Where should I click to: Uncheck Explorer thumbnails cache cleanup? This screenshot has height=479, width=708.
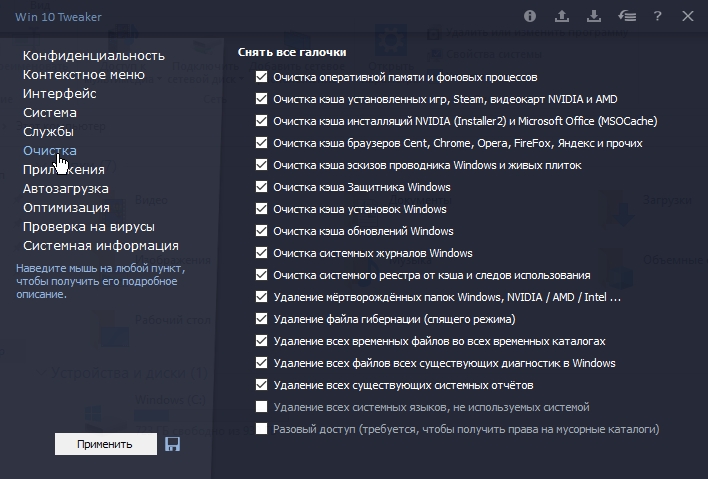[261, 165]
